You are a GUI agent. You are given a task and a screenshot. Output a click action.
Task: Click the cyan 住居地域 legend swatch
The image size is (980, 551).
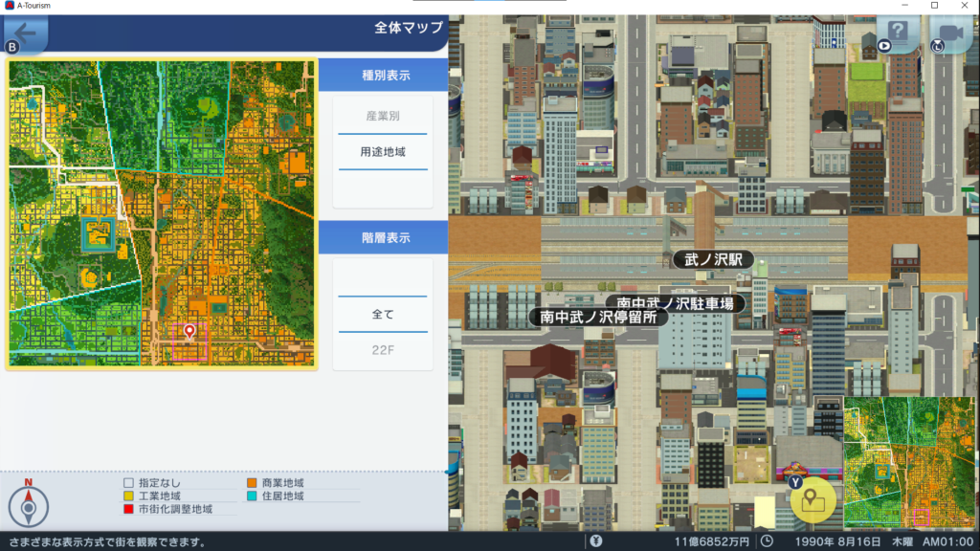click(x=253, y=496)
